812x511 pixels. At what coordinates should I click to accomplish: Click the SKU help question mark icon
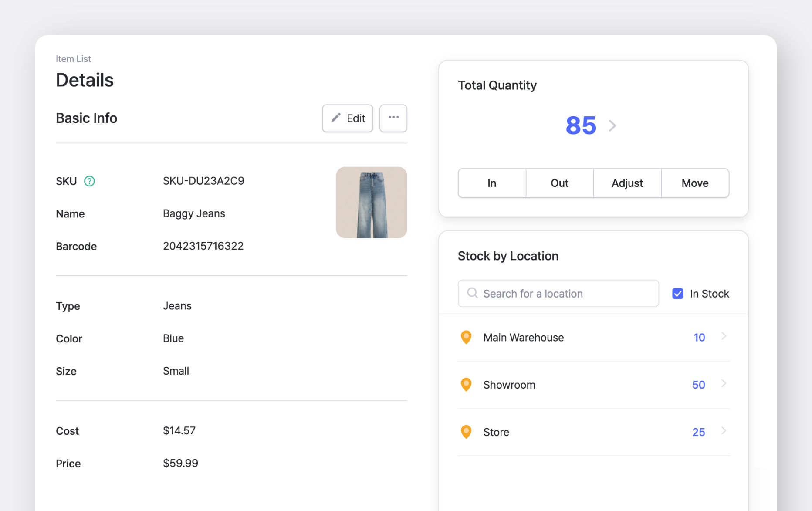89,181
